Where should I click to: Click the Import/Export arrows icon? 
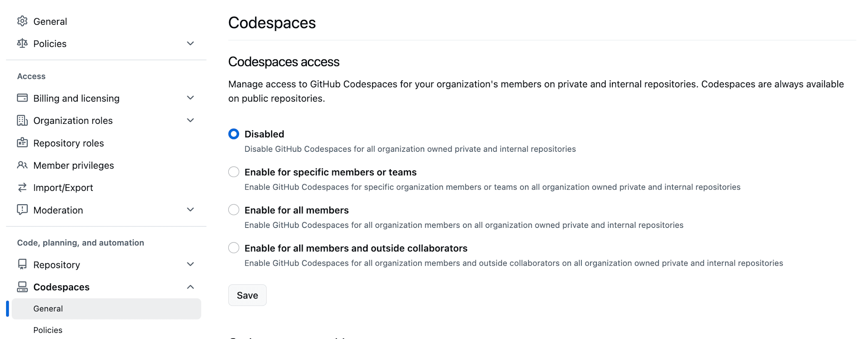(22, 187)
